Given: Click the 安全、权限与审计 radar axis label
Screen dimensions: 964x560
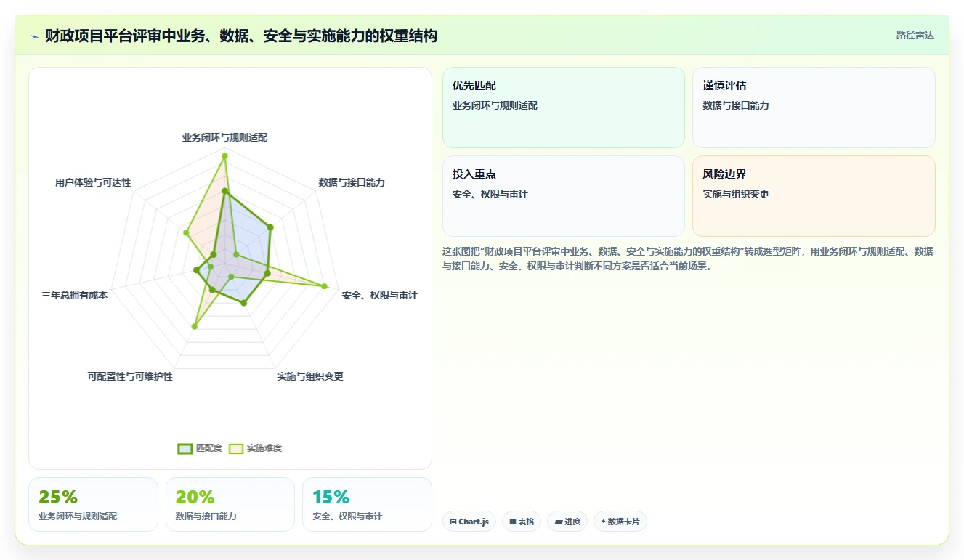Looking at the screenshot, I should [x=379, y=295].
